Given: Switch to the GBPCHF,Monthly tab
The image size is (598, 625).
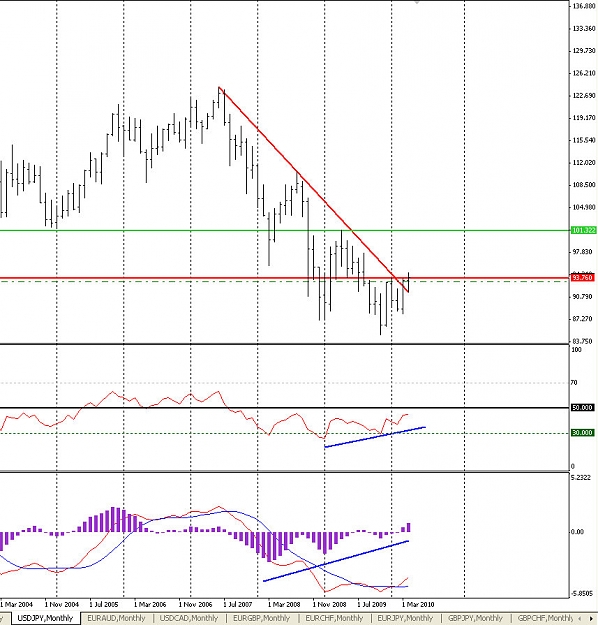Looking at the screenshot, I should [545, 618].
